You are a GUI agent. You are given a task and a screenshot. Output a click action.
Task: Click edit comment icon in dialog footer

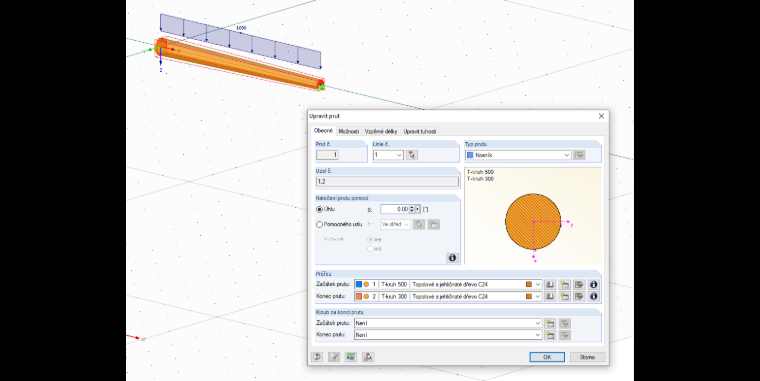click(x=333, y=357)
